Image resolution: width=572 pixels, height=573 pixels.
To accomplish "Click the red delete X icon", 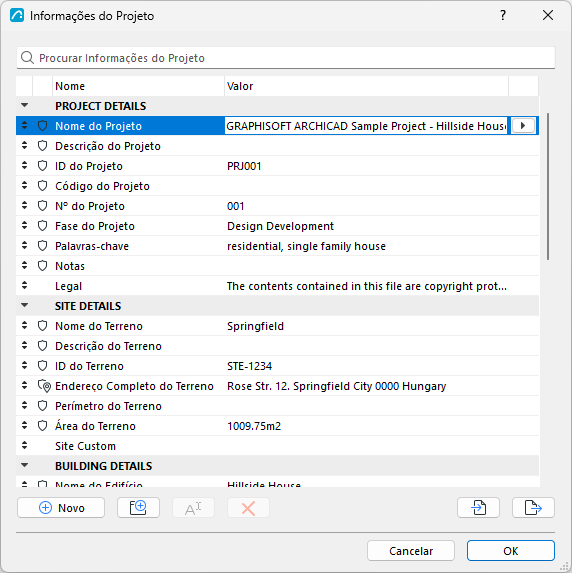I will (x=248, y=508).
